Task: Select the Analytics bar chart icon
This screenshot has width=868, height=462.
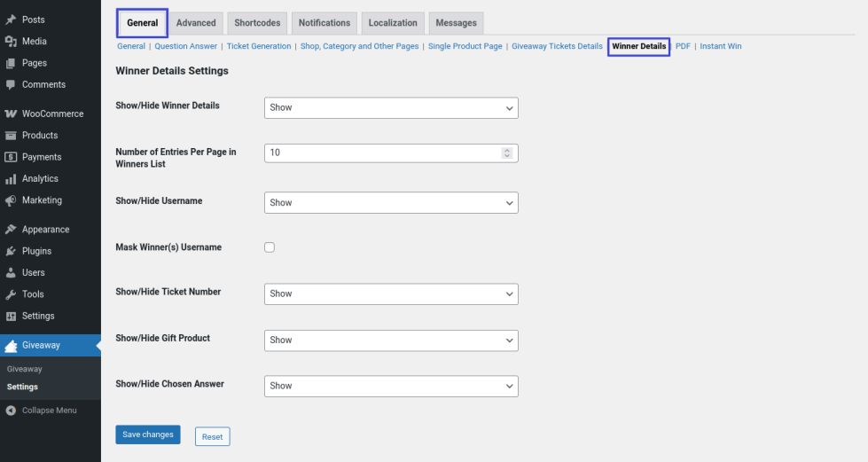Action: pyautogui.click(x=11, y=179)
